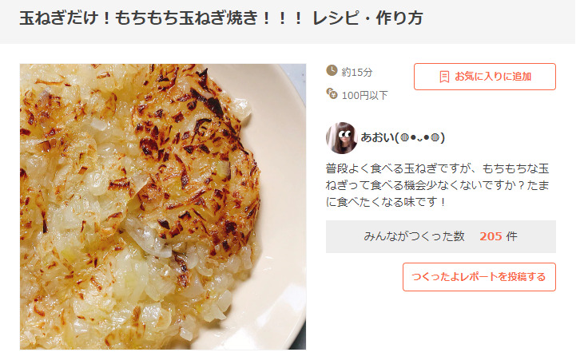
Task: Click the clock icon beside 約15分
Action: pos(332,70)
